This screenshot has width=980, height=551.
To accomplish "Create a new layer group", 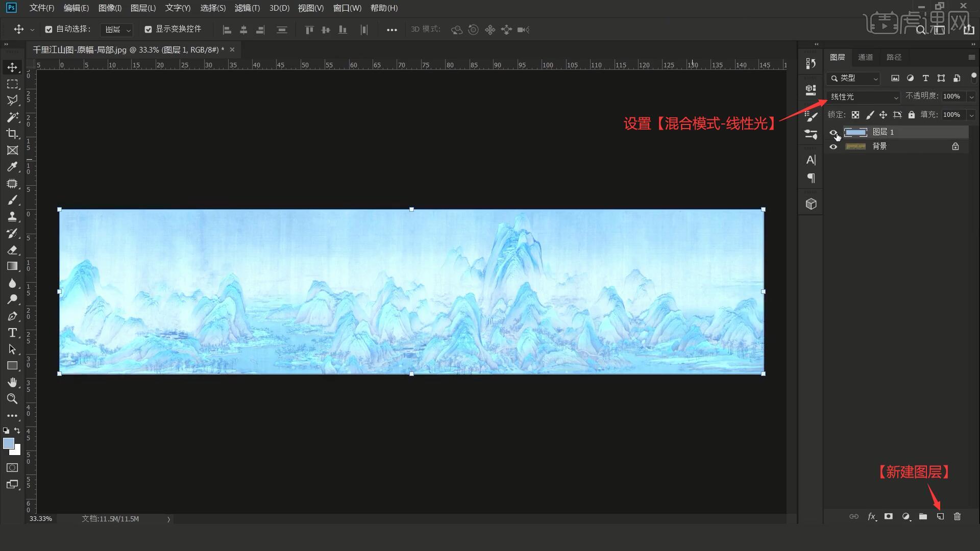I will [x=923, y=516].
